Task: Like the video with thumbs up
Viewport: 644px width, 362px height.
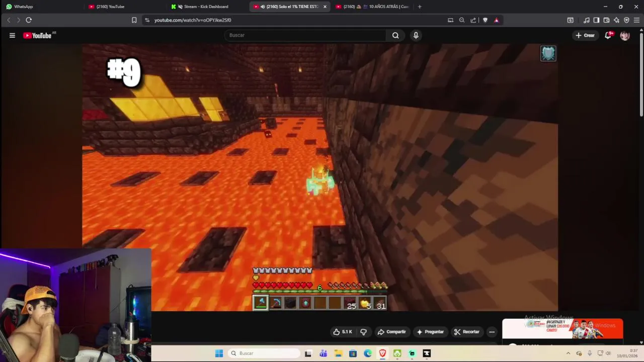Action: pyautogui.click(x=343, y=332)
